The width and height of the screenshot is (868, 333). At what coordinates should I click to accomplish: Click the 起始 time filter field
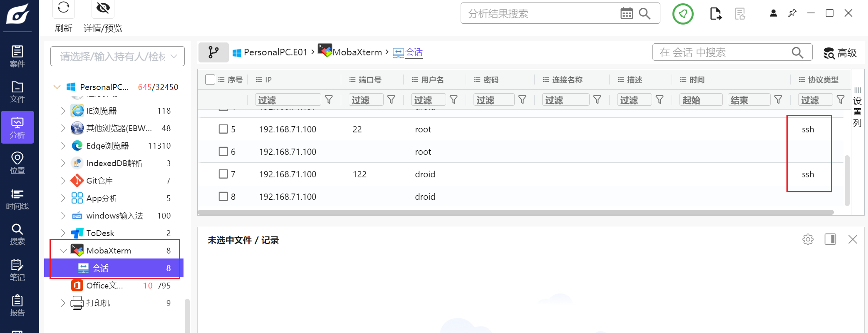point(701,100)
